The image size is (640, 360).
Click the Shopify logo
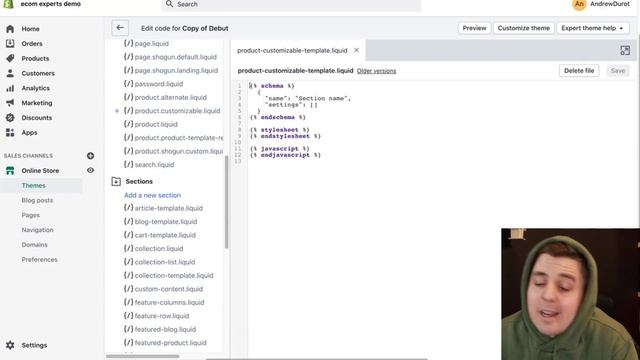pyautogui.click(x=8, y=4)
